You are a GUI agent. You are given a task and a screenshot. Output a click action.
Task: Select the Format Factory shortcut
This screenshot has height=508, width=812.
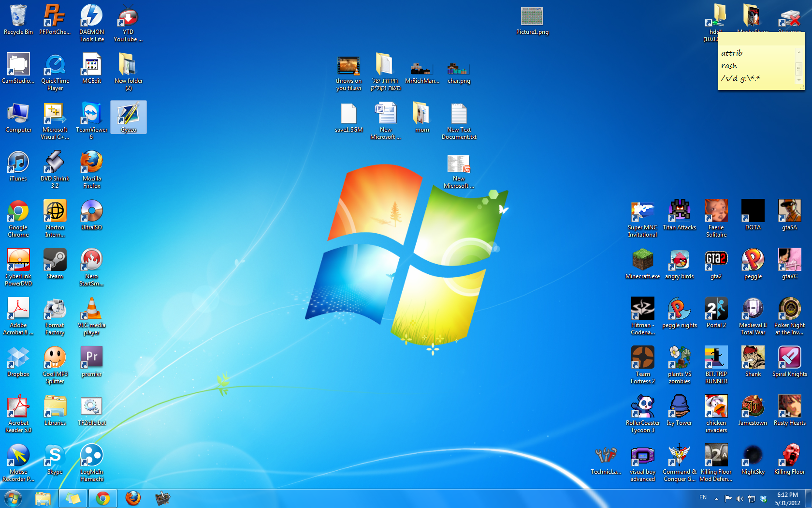coord(55,316)
